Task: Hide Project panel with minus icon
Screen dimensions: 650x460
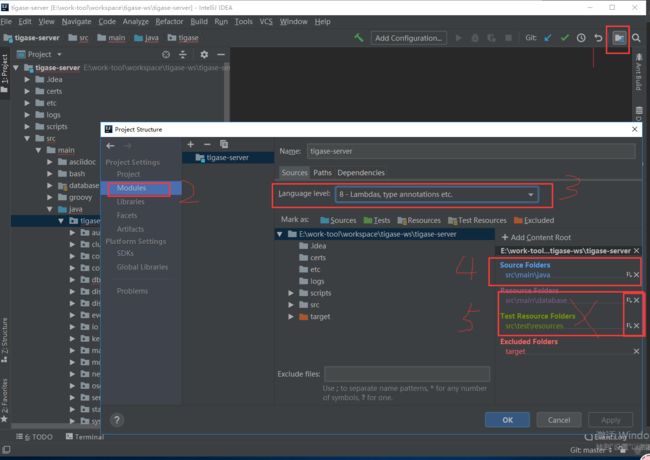Action: coord(221,54)
